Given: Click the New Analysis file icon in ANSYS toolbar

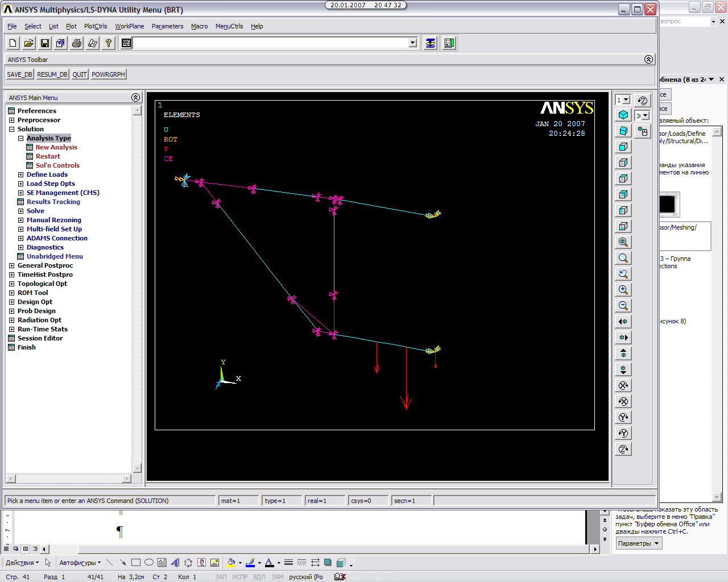Looking at the screenshot, I should point(13,43).
